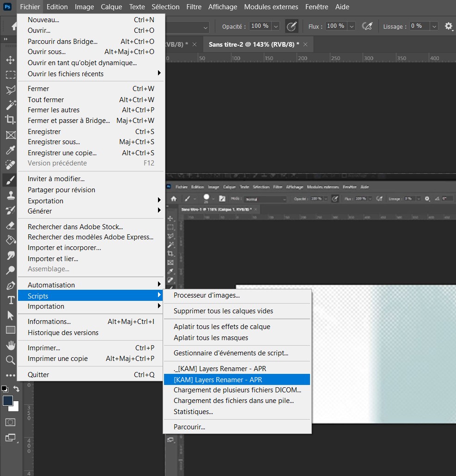Image resolution: width=456 pixels, height=476 pixels.
Task: Open the Modules externes menu
Action: point(271,6)
